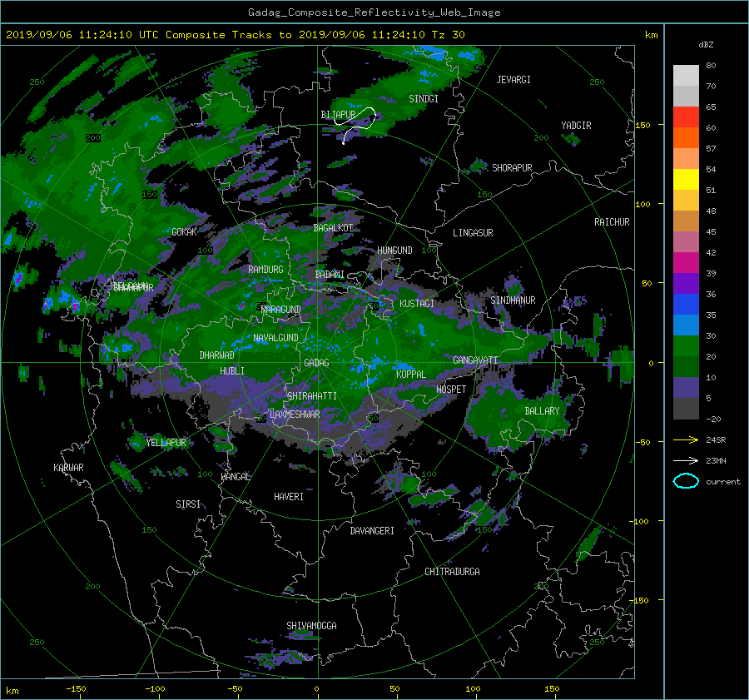The image size is (749, 700).
Task: Click the KOPPAL city label
Action: [411, 375]
